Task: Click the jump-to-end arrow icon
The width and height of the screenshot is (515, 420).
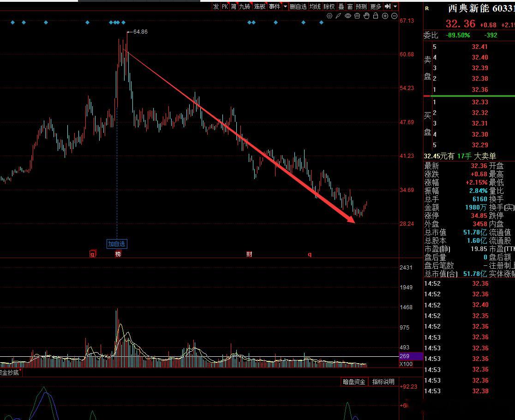Action: (388, 6)
